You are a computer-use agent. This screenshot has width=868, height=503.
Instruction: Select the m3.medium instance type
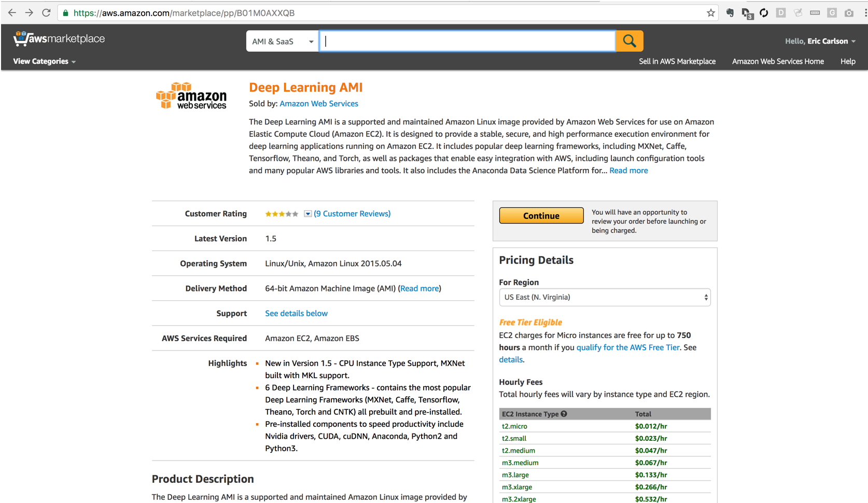pos(520,463)
